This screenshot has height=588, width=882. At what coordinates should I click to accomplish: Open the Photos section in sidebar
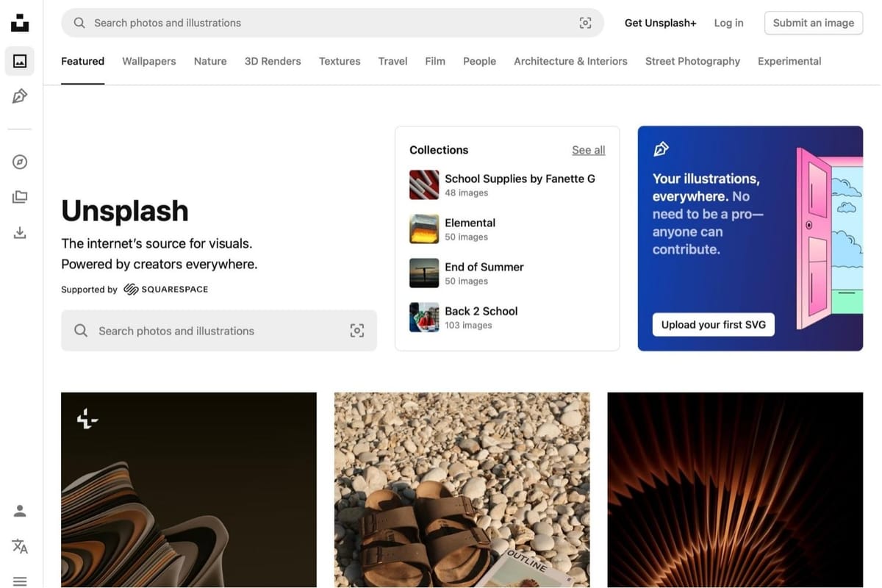click(20, 61)
